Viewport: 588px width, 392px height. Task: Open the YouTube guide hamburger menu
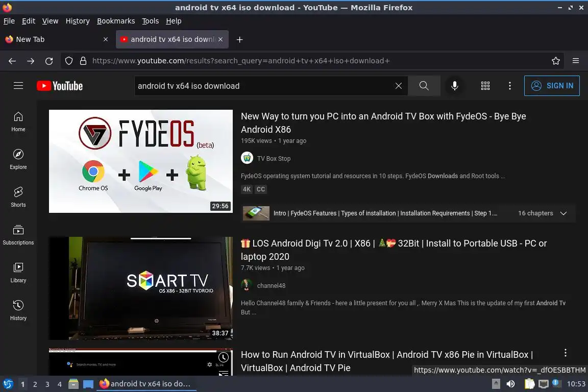18,86
